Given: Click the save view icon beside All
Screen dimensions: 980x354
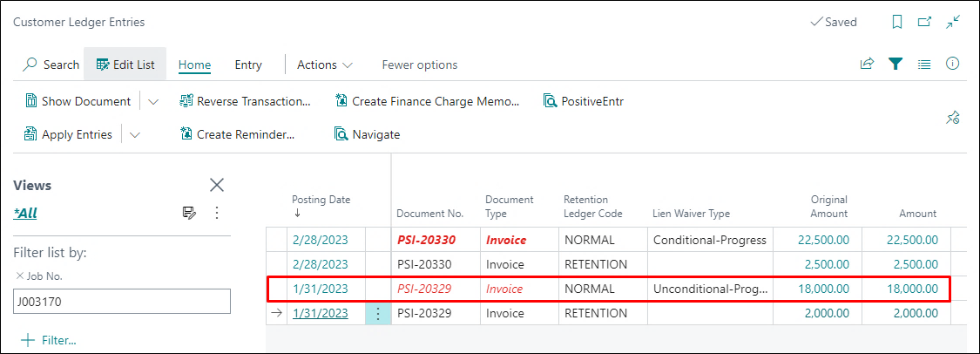Looking at the screenshot, I should [x=189, y=213].
